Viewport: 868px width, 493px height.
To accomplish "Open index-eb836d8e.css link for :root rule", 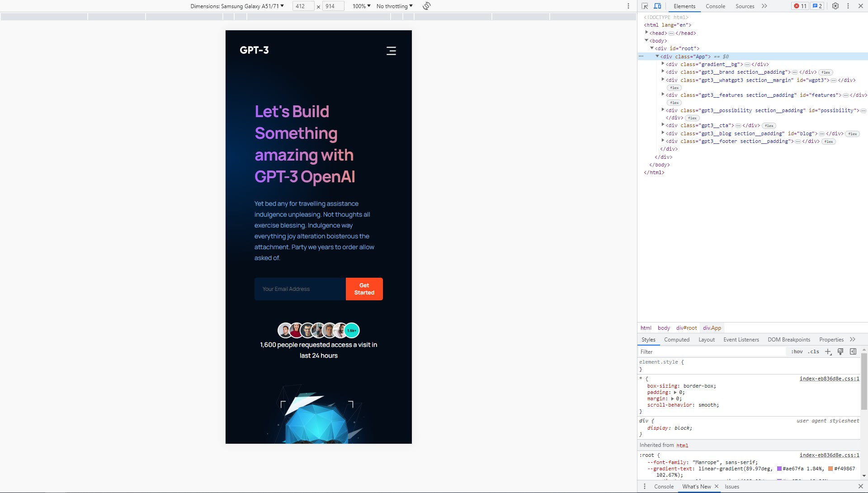I will coord(829,455).
